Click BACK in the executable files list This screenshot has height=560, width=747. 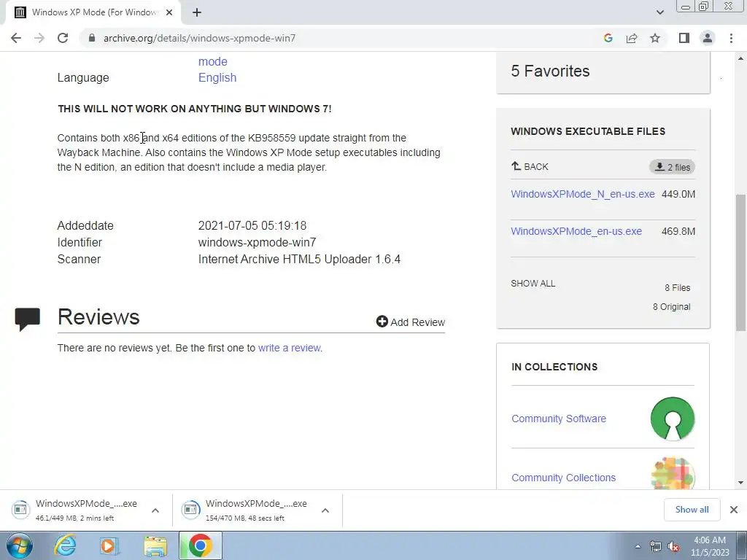530,167
